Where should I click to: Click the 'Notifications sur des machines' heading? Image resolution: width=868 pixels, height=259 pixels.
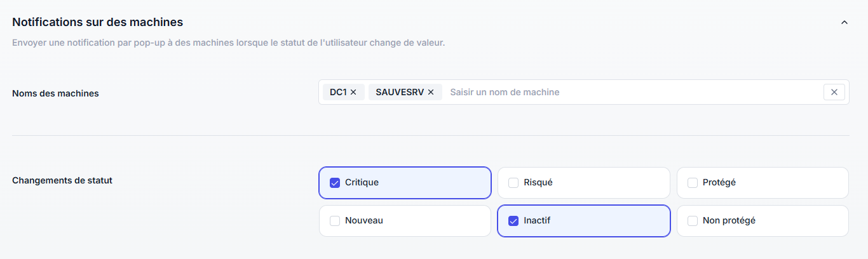click(97, 22)
